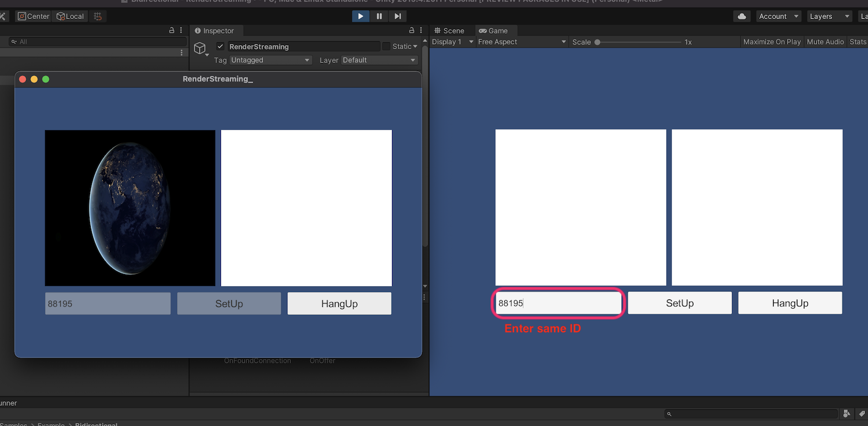
Task: Select the Game tab
Action: pos(493,31)
